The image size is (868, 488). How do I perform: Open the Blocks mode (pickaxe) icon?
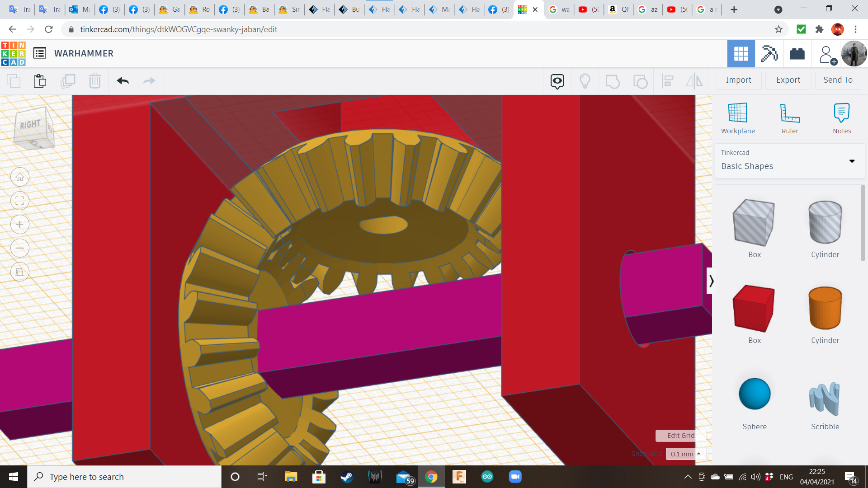pyautogui.click(x=769, y=54)
